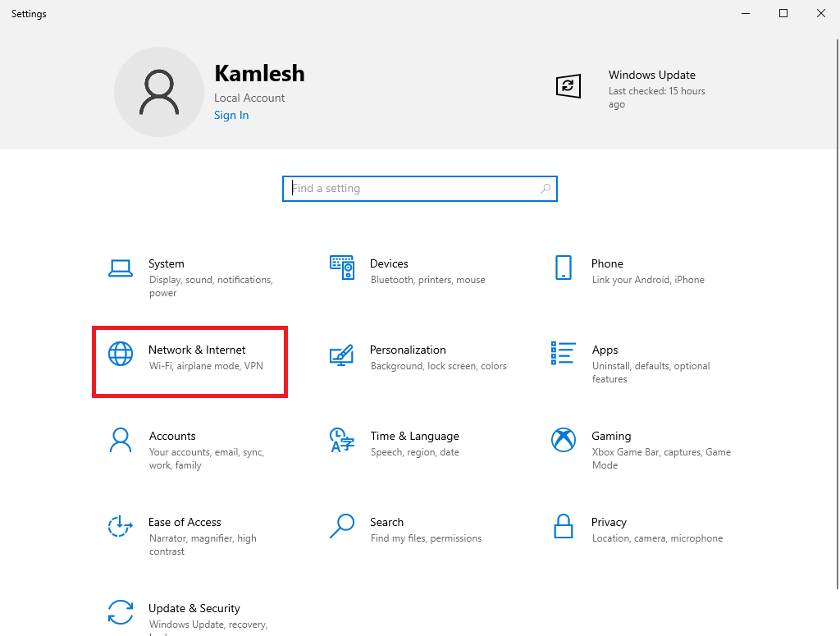Sign in to Microsoft account link
The height and width of the screenshot is (636, 840).
(x=231, y=115)
